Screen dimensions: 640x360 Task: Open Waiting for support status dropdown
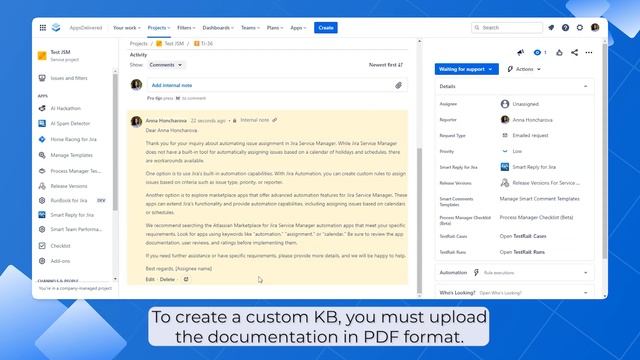(x=467, y=69)
